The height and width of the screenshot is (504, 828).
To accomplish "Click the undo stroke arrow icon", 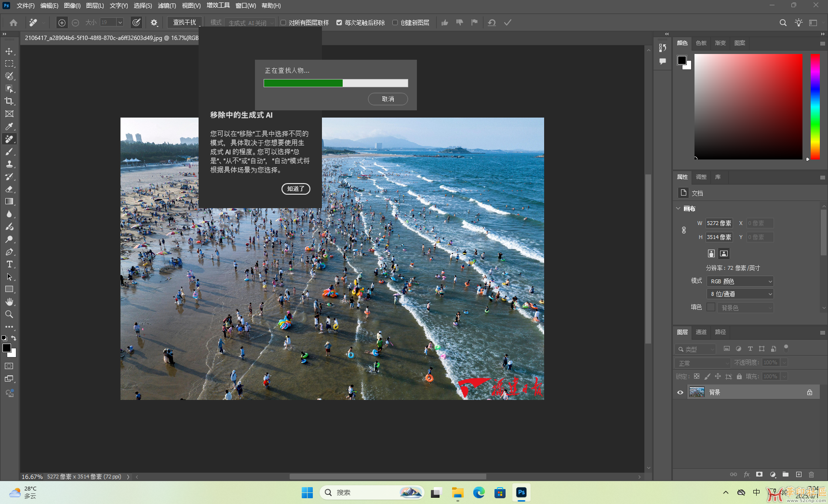I will 492,23.
